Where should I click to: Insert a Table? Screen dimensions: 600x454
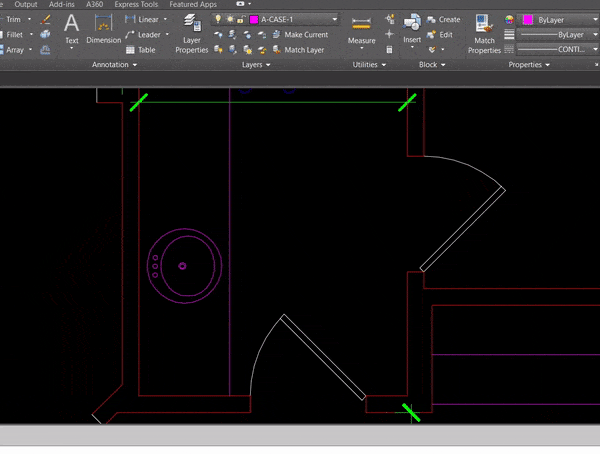coord(140,50)
